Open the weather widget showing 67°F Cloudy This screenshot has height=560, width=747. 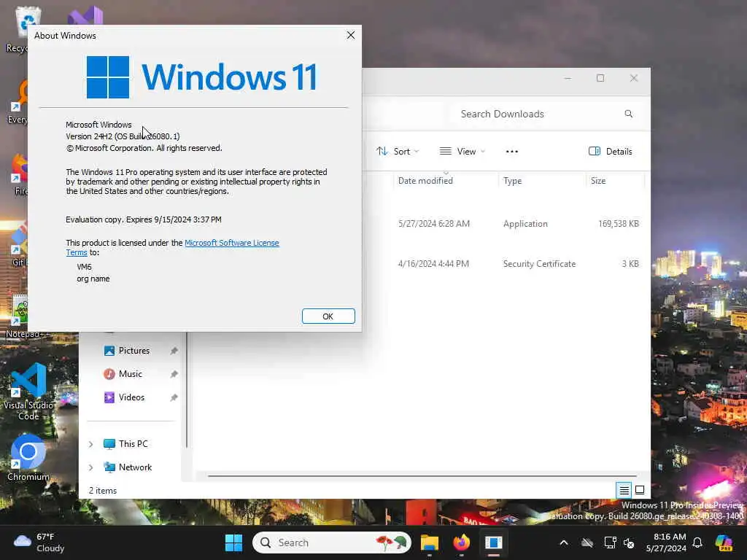pos(39,542)
